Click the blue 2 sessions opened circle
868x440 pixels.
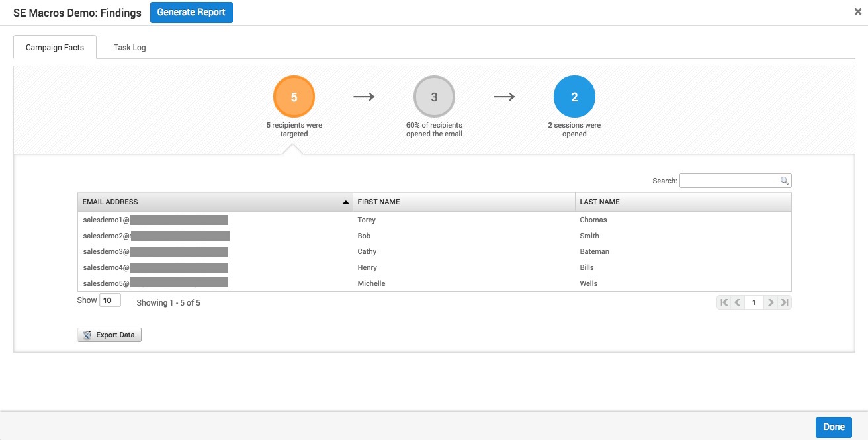click(x=574, y=97)
